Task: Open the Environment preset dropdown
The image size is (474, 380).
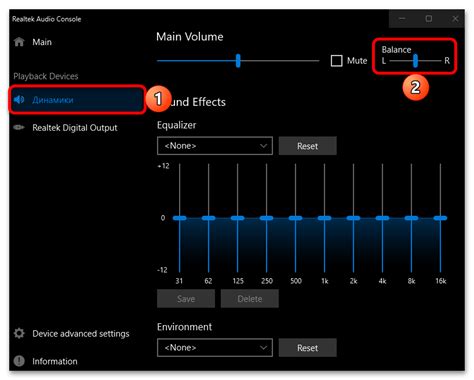Action: [215, 348]
